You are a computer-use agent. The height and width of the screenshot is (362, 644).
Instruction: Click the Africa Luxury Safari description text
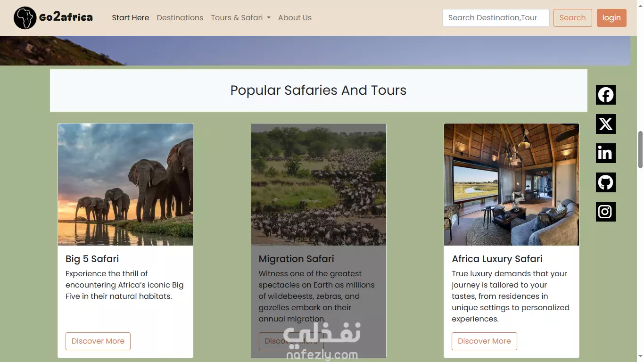click(x=511, y=296)
